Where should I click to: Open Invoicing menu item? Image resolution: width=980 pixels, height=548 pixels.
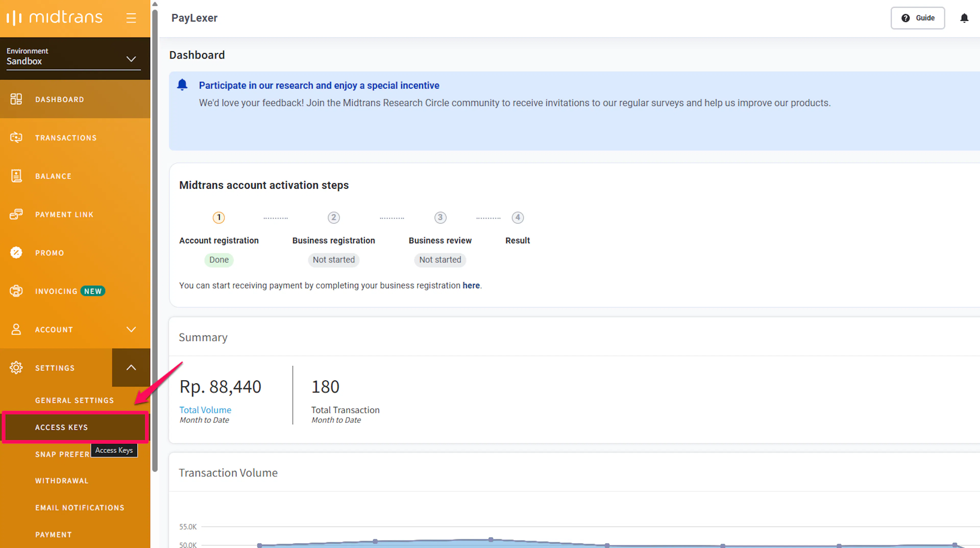coord(75,291)
